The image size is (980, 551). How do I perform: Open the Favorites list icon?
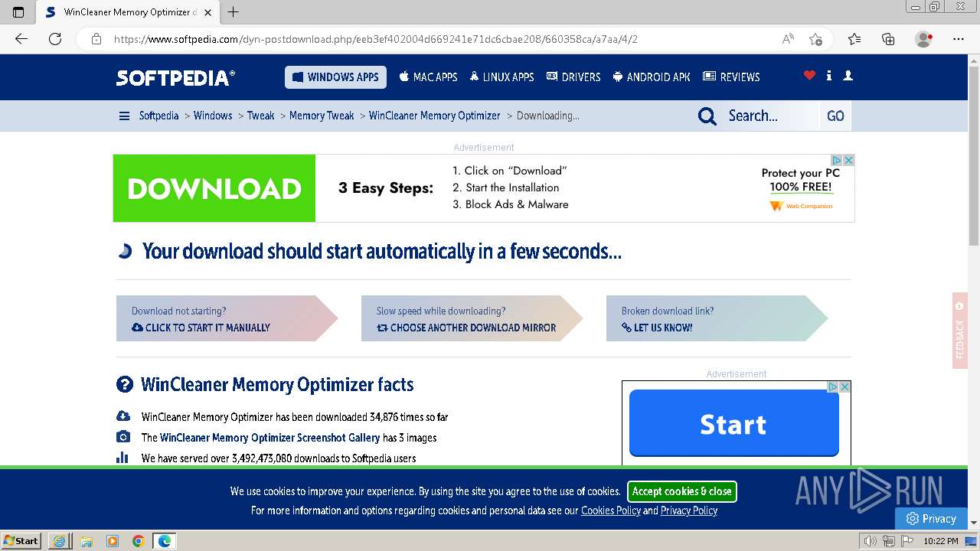coord(854,39)
